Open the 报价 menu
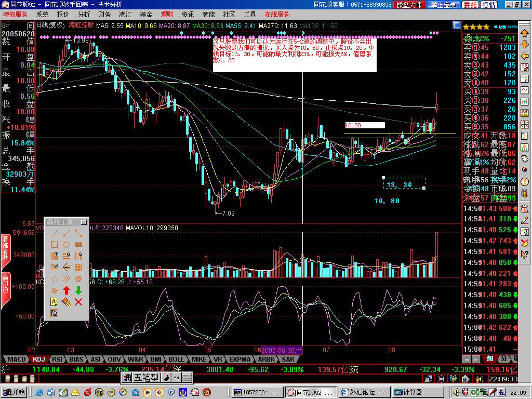 (63, 15)
